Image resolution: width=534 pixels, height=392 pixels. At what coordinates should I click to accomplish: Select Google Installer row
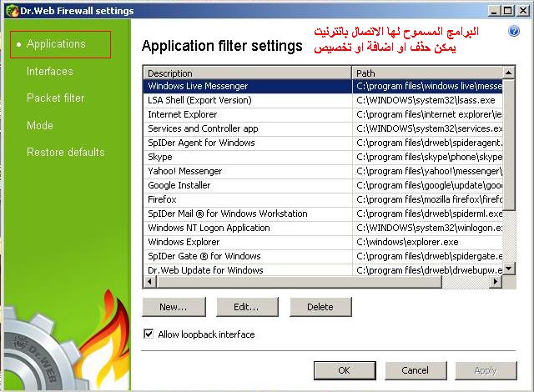pos(323,185)
